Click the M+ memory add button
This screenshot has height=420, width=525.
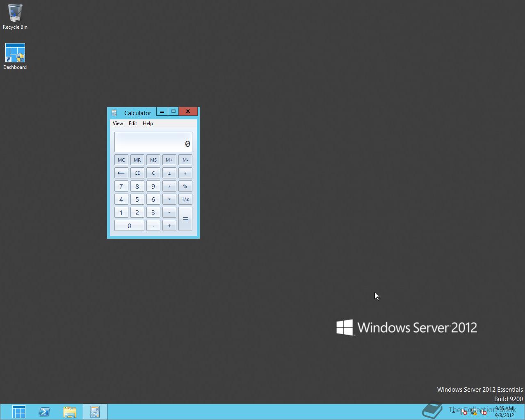[x=169, y=160]
